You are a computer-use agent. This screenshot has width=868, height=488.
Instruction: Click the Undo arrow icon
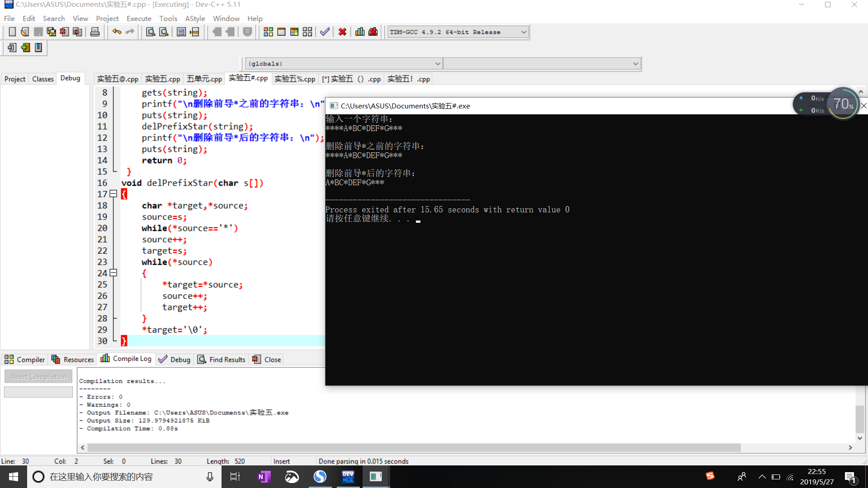(117, 32)
